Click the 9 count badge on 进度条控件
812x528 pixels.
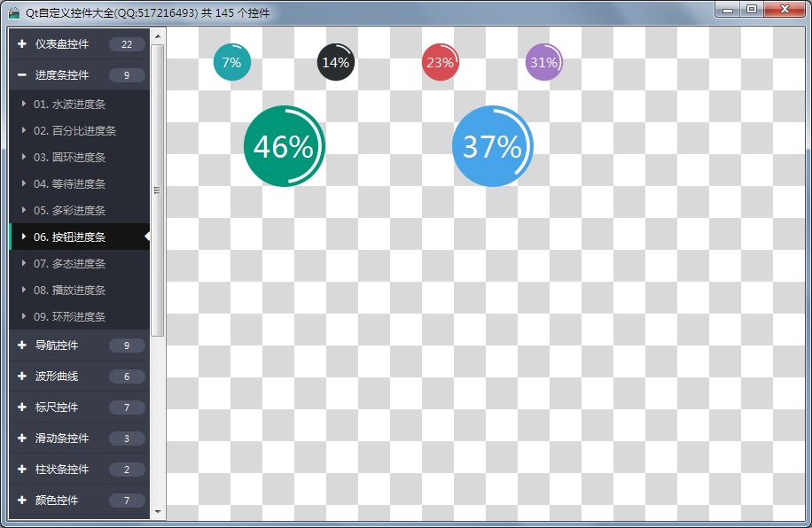[127, 75]
